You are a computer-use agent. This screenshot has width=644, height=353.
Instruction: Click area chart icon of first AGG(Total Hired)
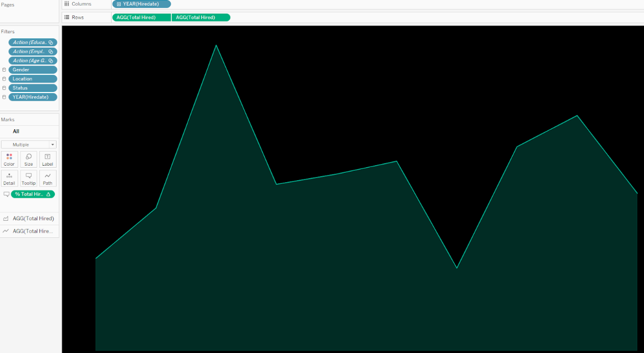[6, 219]
